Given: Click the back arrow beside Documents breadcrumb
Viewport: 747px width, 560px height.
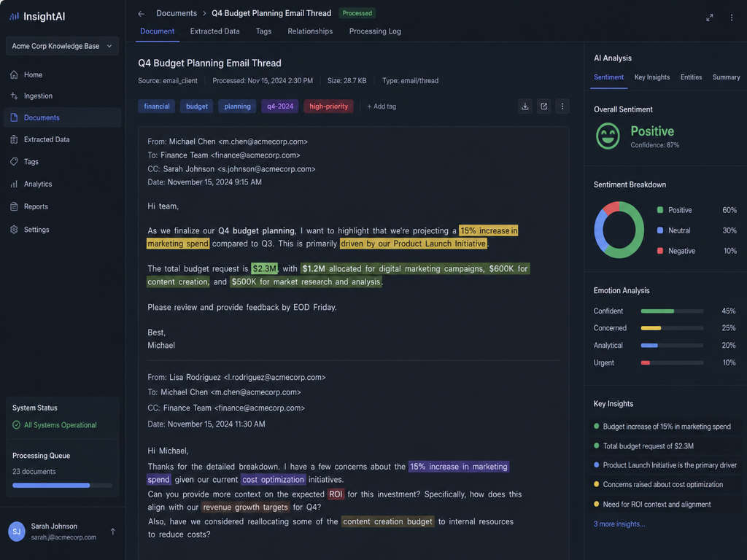Looking at the screenshot, I should 141,14.
